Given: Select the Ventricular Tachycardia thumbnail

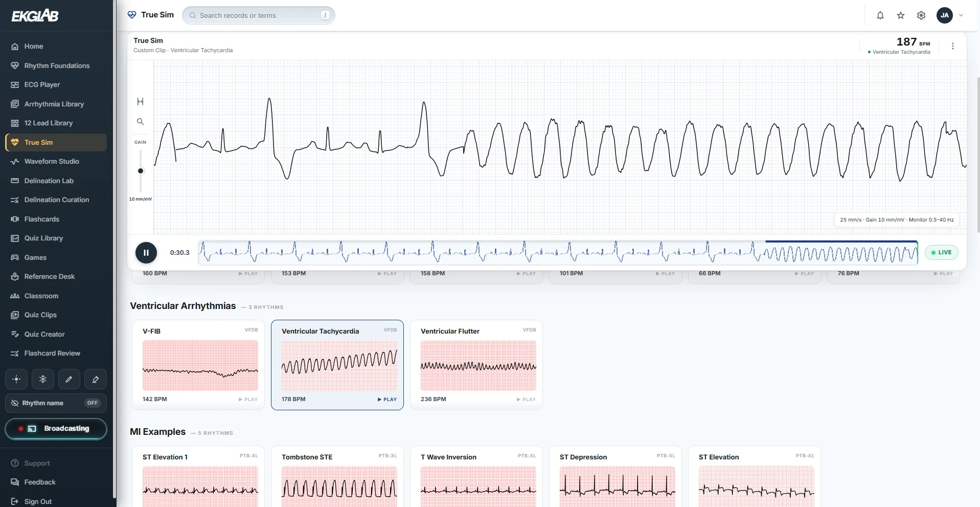Looking at the screenshot, I should coord(339,366).
